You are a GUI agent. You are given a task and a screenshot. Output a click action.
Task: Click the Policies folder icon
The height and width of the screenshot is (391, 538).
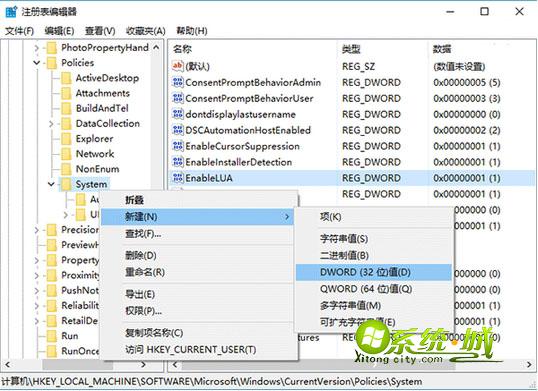(51, 63)
